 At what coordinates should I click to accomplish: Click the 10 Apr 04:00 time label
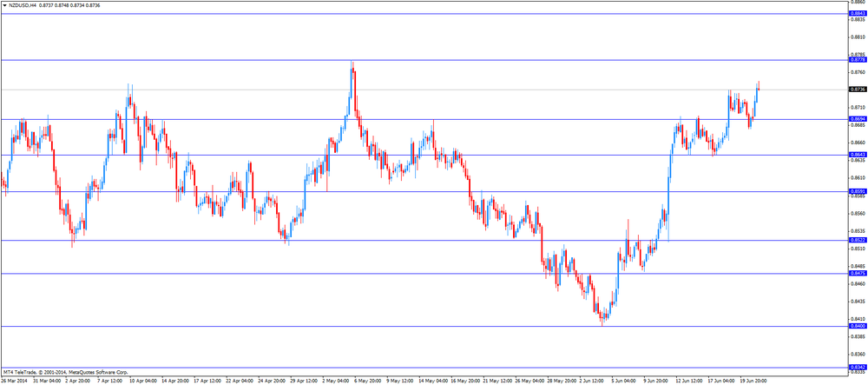point(142,382)
